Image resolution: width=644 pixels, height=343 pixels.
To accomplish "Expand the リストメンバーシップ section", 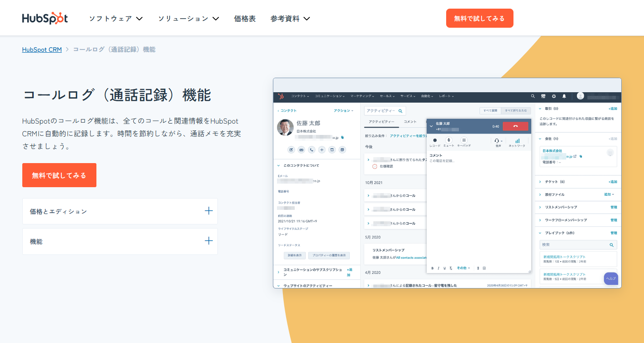I will pos(540,207).
